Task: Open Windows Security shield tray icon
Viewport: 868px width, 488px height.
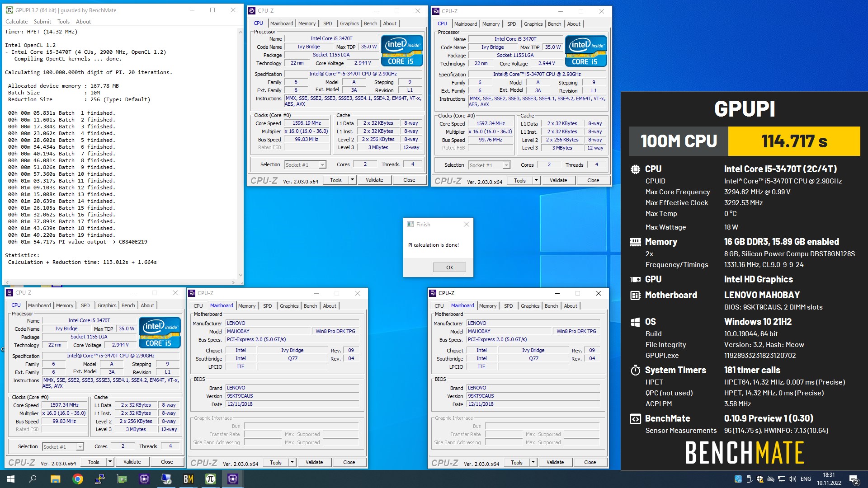Action: (759, 479)
